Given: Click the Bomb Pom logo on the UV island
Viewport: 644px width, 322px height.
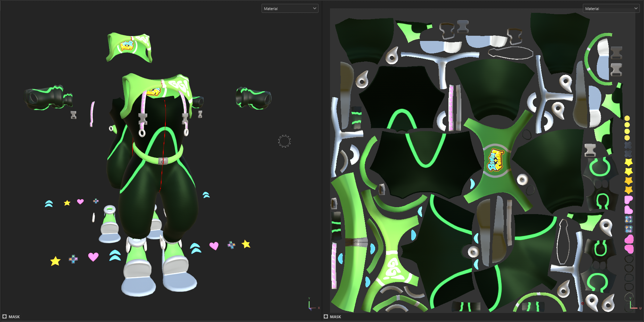Looking at the screenshot, I should click(496, 160).
